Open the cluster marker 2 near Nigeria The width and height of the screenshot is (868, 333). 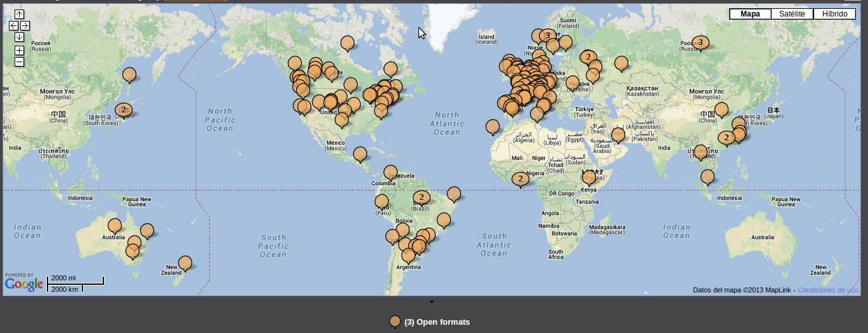point(521,180)
